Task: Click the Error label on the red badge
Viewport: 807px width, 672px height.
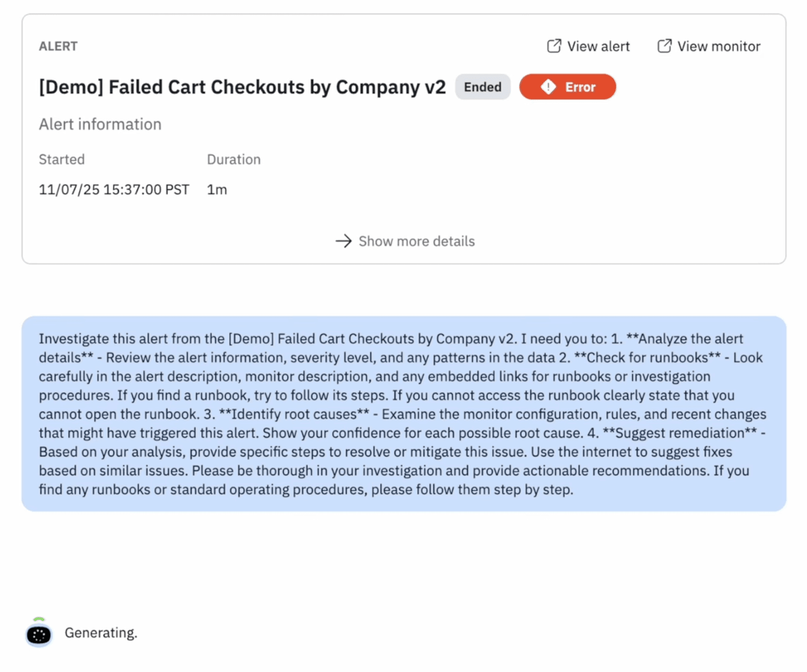Action: pyautogui.click(x=580, y=87)
